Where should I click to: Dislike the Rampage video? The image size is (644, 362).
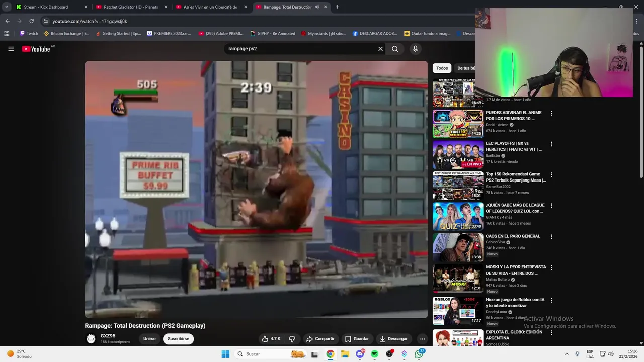pos(292,339)
